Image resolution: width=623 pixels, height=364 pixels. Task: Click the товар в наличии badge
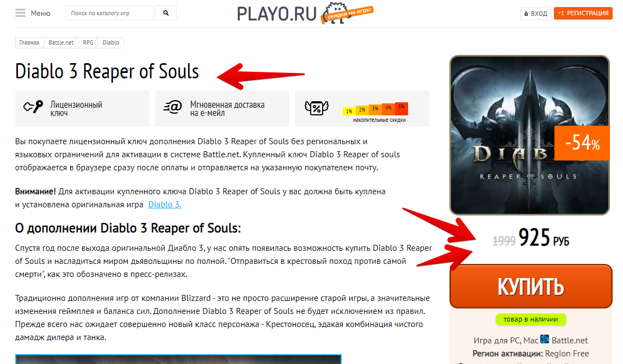(531, 319)
